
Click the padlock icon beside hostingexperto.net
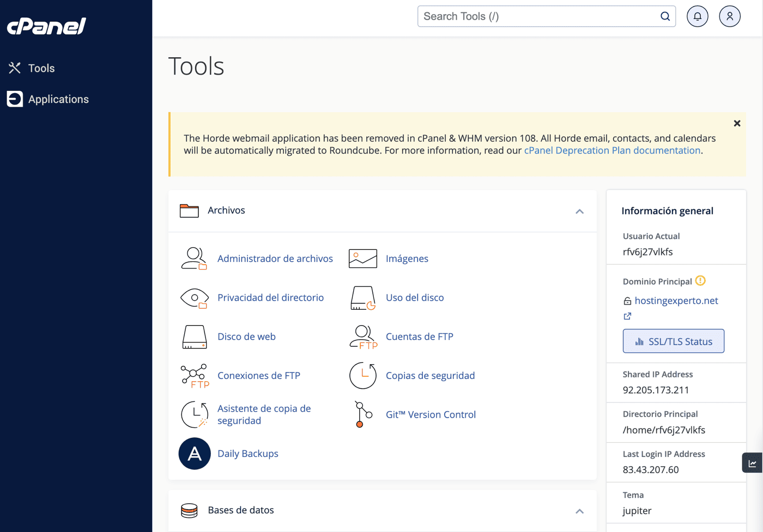(627, 301)
